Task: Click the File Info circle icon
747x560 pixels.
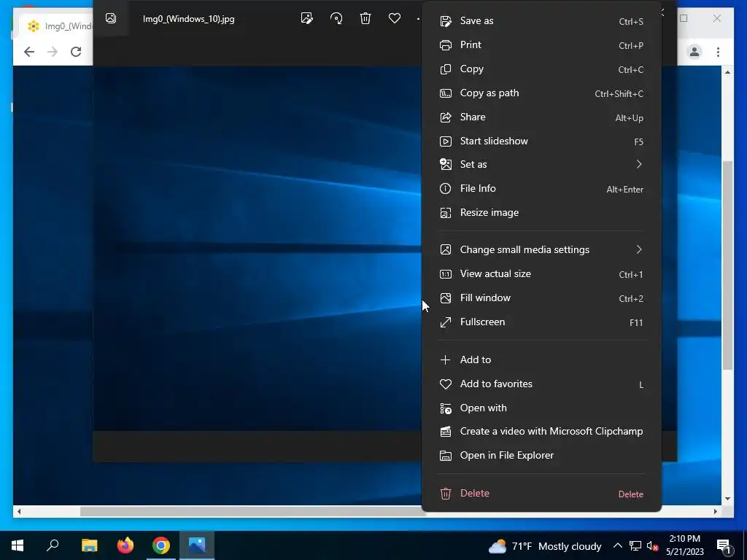Action: pos(446,189)
